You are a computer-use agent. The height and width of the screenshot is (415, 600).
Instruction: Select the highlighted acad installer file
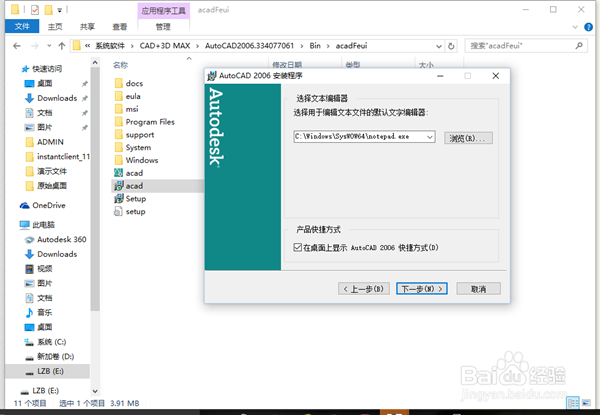click(x=129, y=186)
